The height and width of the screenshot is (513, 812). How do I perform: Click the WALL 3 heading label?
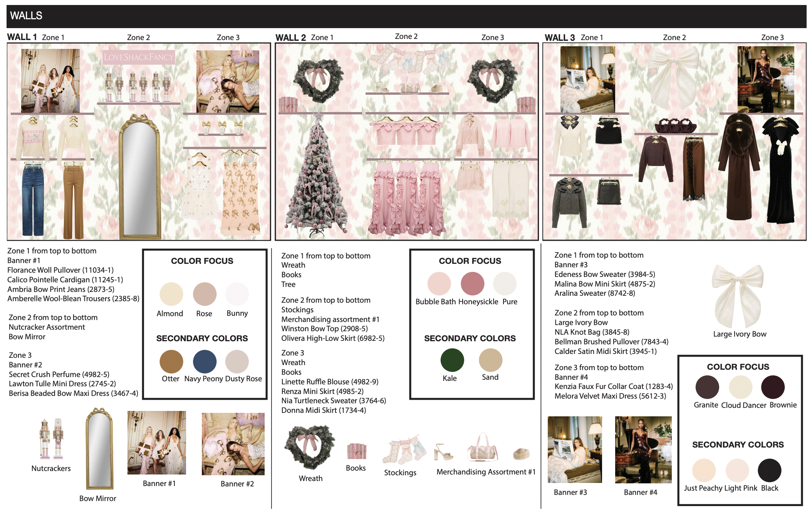559,38
